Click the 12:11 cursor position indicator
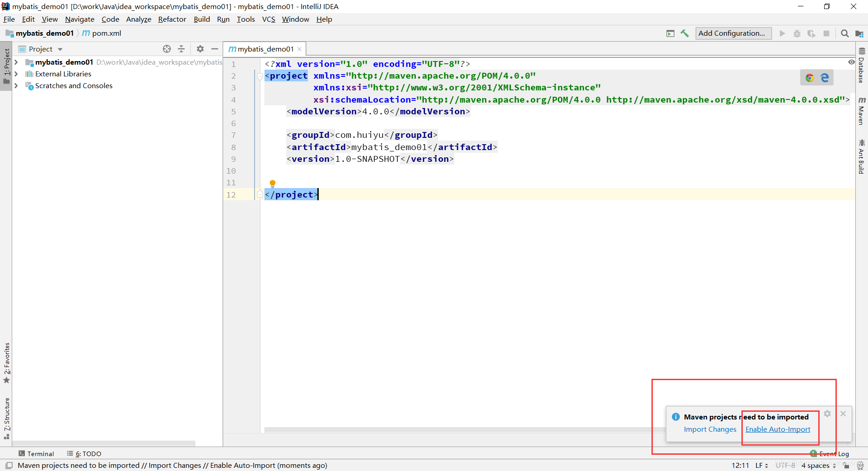The image size is (868, 471). (740, 465)
